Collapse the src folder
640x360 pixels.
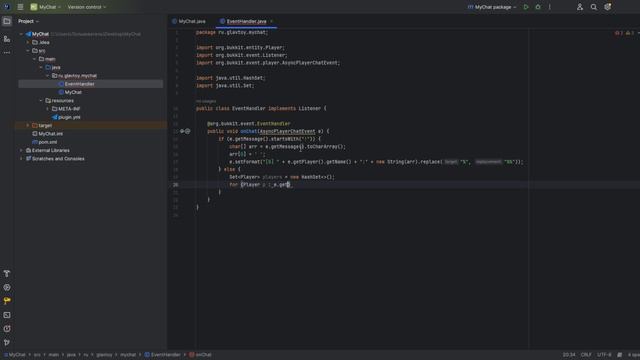click(28, 51)
